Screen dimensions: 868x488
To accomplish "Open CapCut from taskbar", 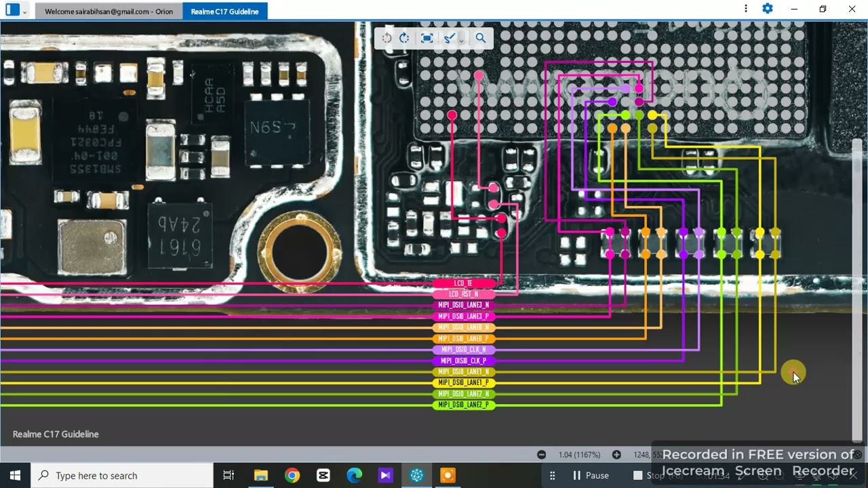I will (323, 475).
